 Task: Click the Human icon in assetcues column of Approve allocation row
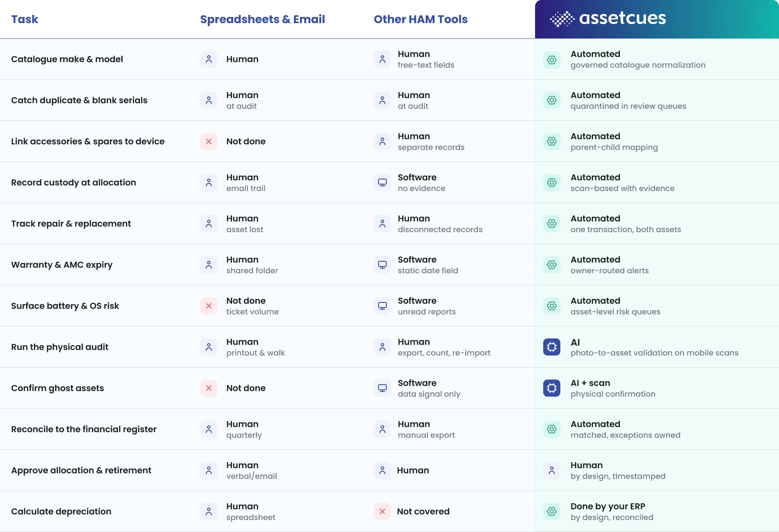552,470
